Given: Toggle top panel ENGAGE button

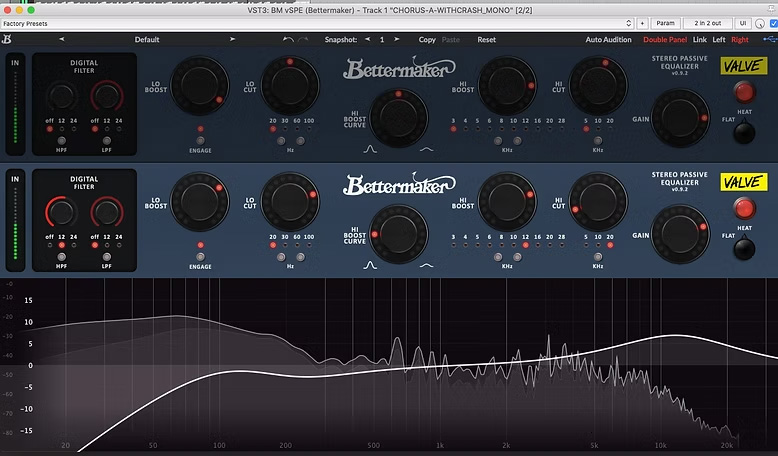Looking at the screenshot, I should coord(200,141).
